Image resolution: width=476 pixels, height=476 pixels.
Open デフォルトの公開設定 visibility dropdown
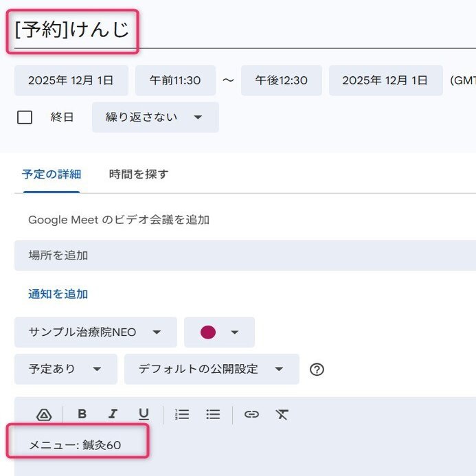(212, 370)
